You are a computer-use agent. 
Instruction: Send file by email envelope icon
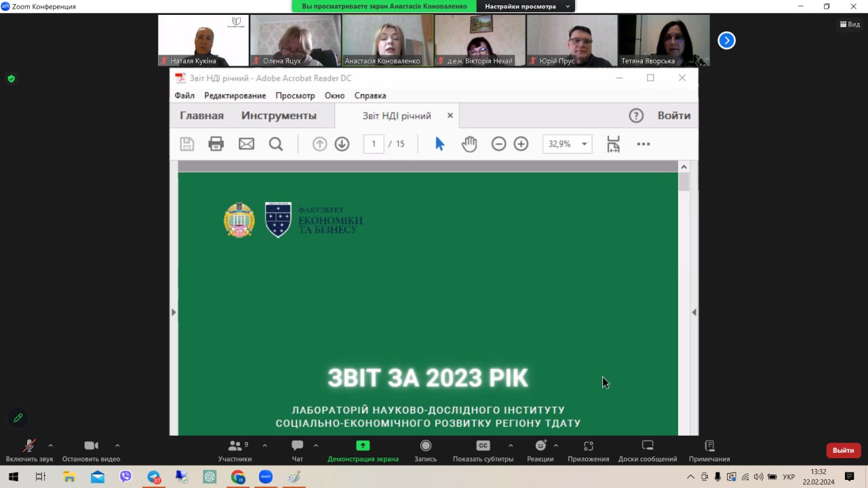pos(246,144)
